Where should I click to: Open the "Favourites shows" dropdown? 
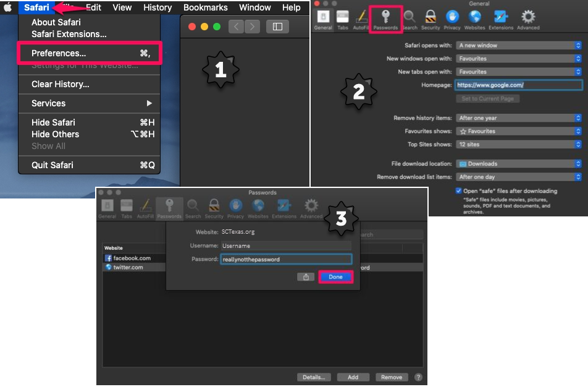click(519, 131)
